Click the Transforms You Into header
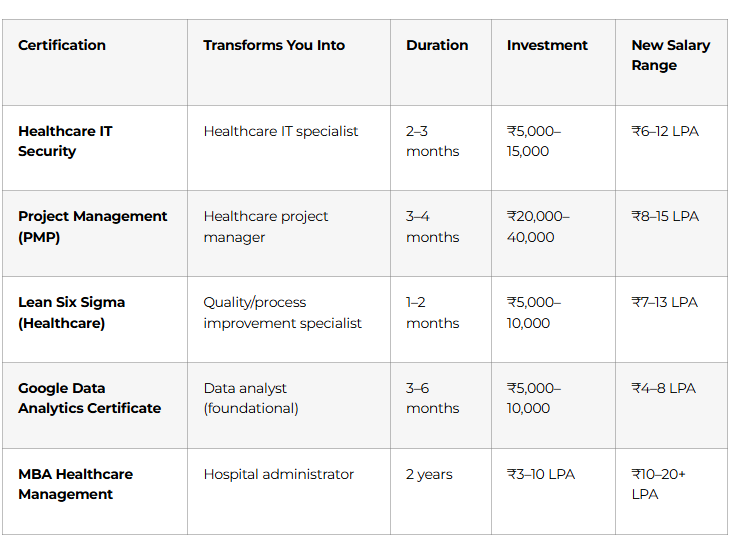This screenshot has width=732, height=545. (x=274, y=45)
